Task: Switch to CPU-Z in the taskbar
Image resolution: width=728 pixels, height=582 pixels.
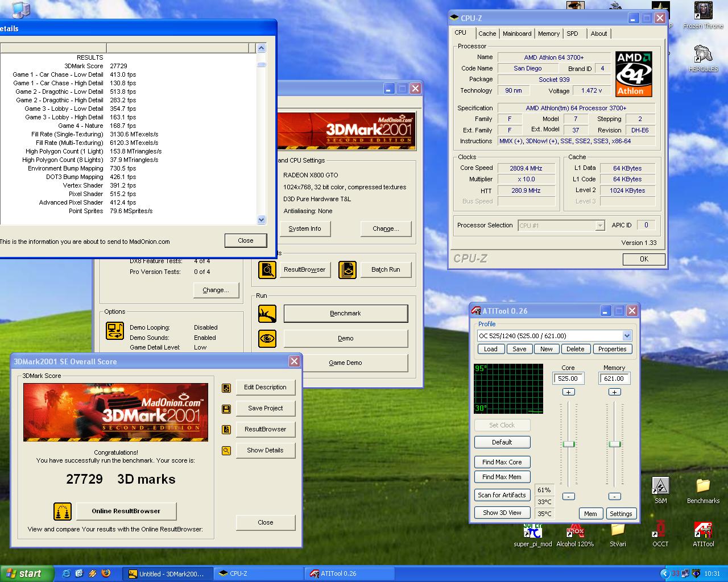Action: point(259,573)
